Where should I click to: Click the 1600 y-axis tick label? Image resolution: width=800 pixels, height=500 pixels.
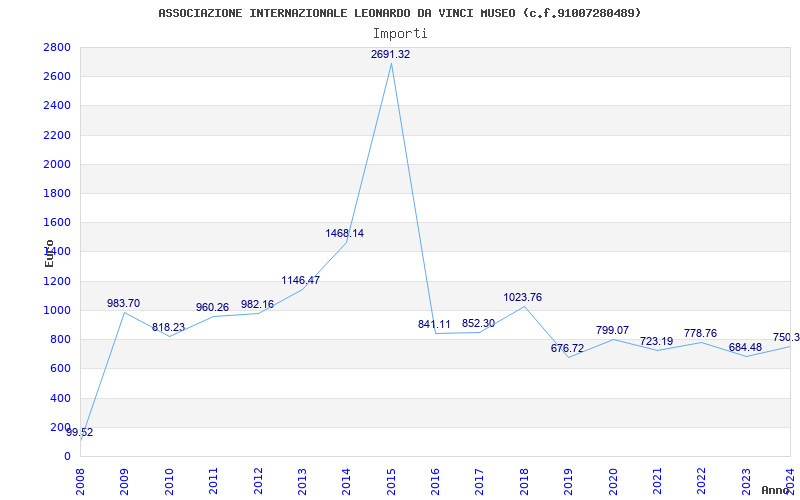coord(57,222)
